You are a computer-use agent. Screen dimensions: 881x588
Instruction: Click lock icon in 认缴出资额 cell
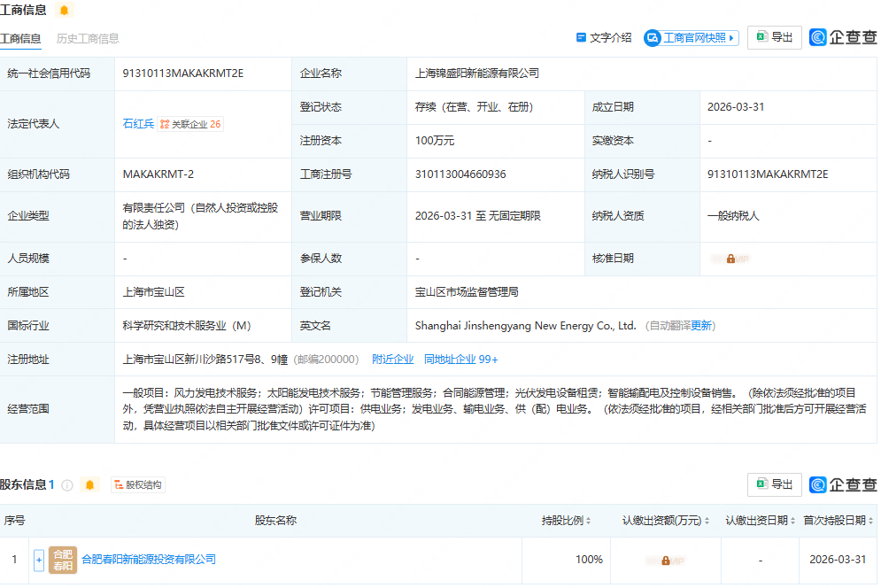pos(666,560)
